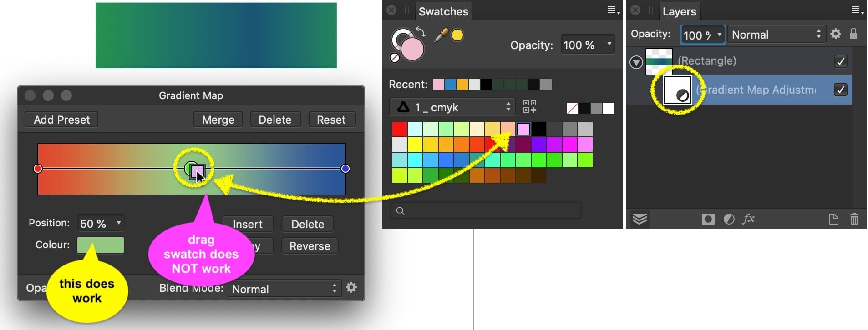Toggle visibility checkbox of the Rectangle layer
Screen dimensions: 868x330
coord(841,61)
